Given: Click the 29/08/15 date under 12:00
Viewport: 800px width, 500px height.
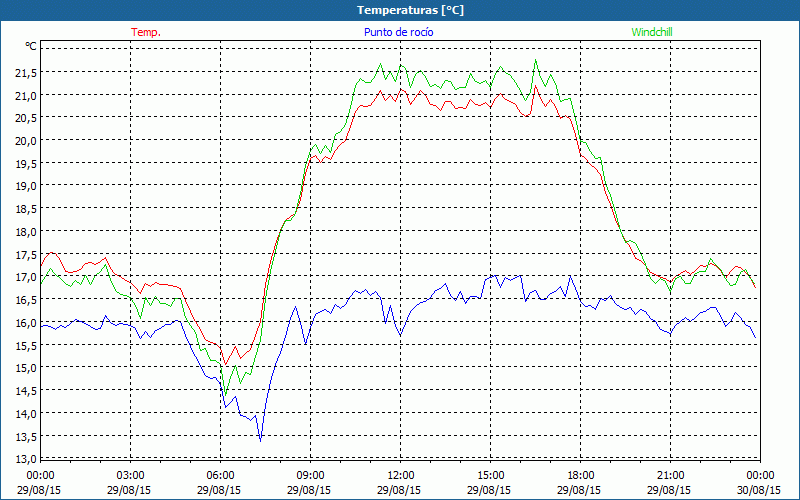Looking at the screenshot, I should point(399,490).
